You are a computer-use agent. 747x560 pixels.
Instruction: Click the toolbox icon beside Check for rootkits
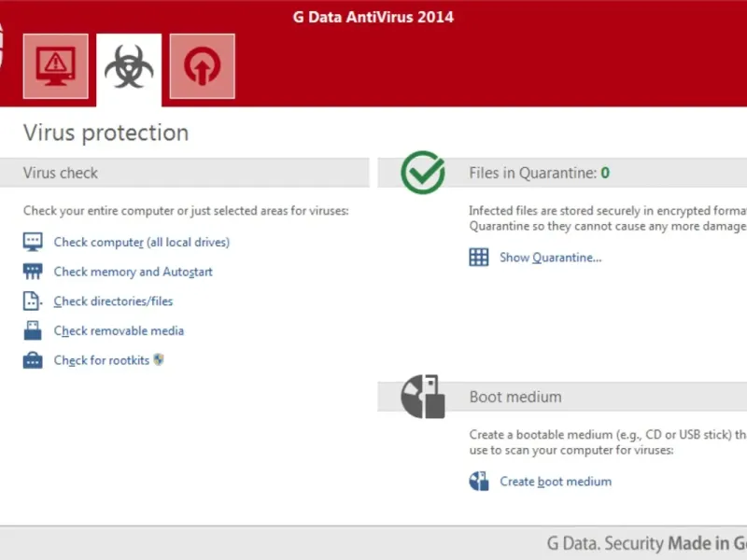pyautogui.click(x=33, y=360)
